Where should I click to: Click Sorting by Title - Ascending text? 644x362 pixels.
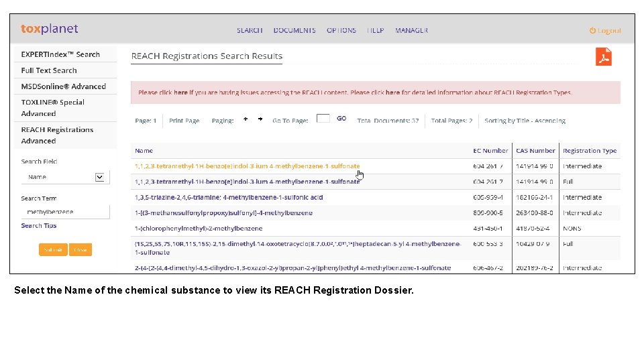tap(525, 121)
